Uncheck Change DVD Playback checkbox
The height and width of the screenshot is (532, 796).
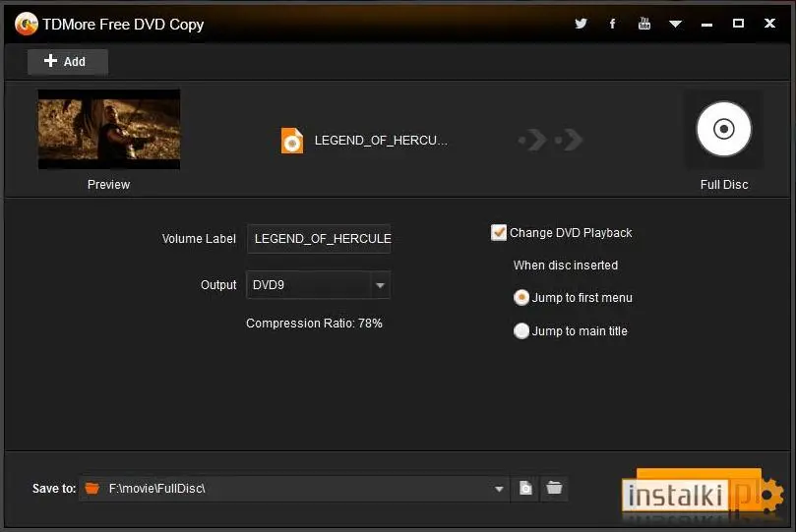click(499, 232)
